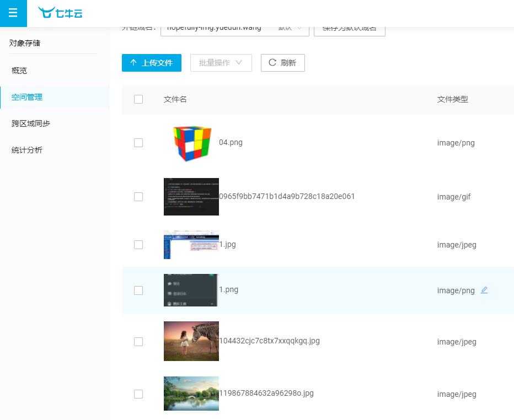Click the 上传文件 button
Image resolution: width=514 pixels, height=420 pixels.
coord(152,62)
